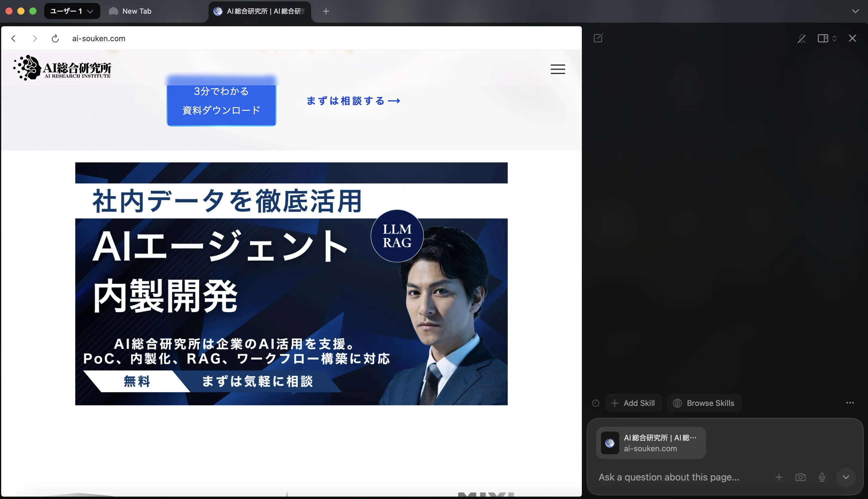
Task: Open Browse Skills
Action: pyautogui.click(x=704, y=403)
